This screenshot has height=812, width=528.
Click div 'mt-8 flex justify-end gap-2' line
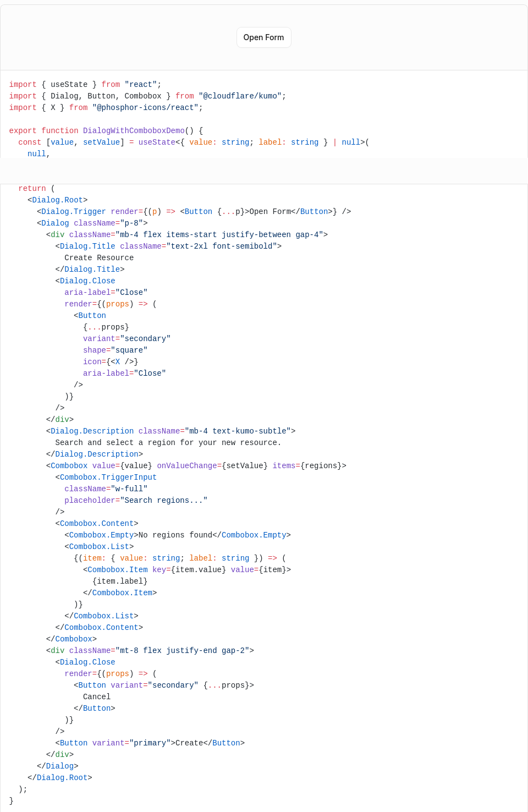click(x=150, y=650)
